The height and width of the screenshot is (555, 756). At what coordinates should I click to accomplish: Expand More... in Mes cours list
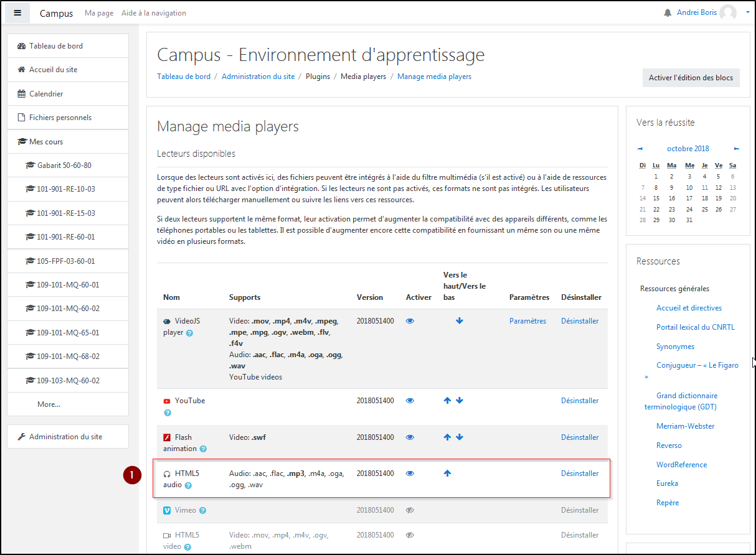tap(49, 404)
